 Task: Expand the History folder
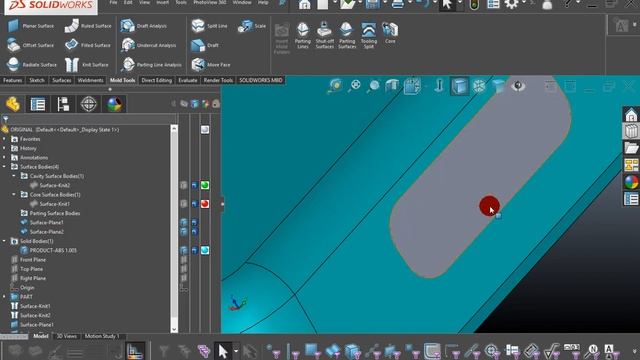[4, 148]
